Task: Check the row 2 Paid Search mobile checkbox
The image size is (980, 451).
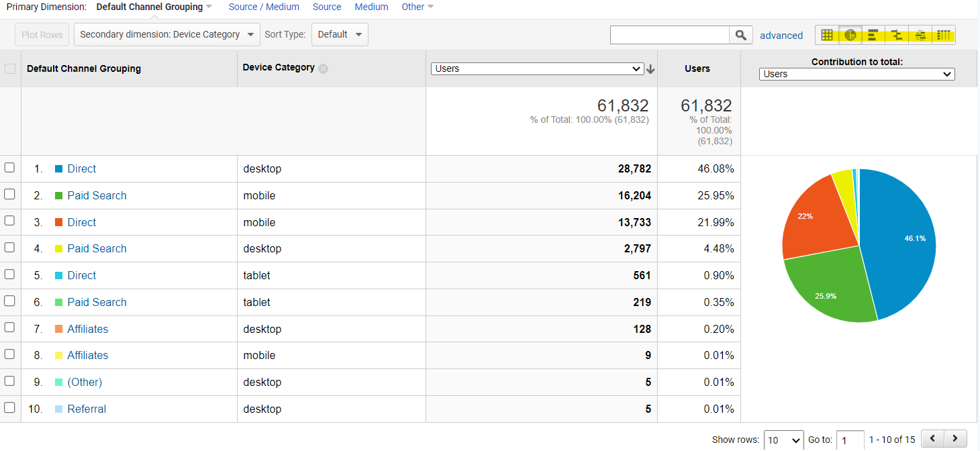Action: pos(10,194)
